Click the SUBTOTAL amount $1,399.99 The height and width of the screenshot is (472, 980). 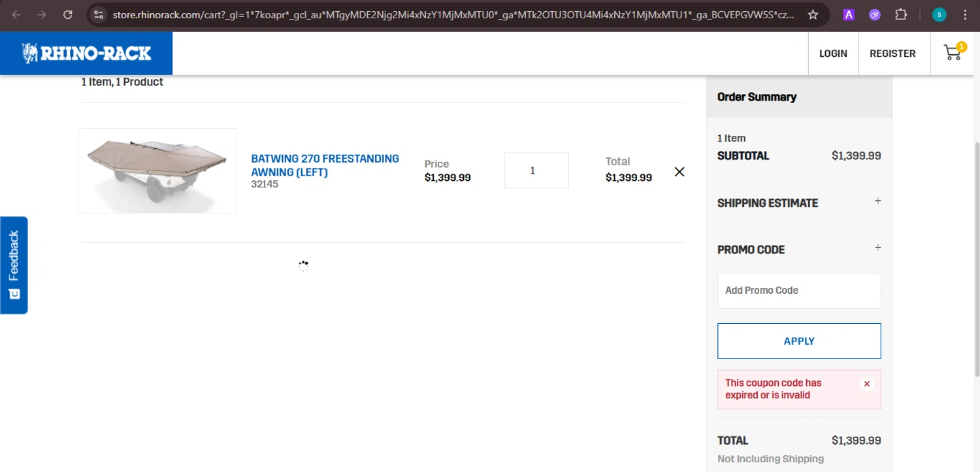[856, 156]
